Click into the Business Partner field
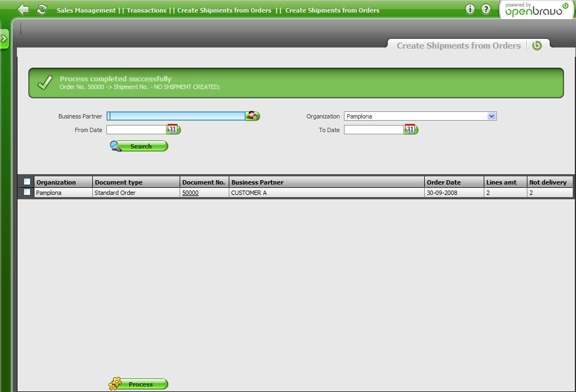Screen dimensions: 576x392 tap(176, 116)
